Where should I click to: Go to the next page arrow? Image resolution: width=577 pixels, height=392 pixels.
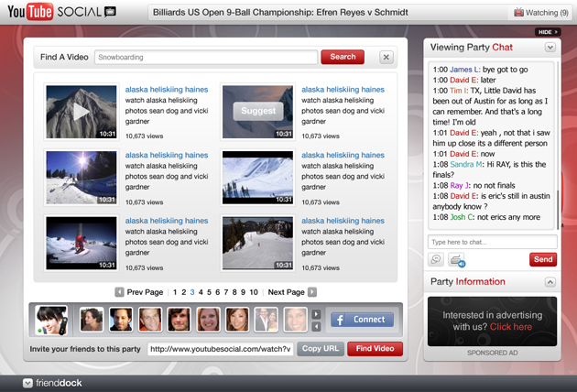(x=312, y=292)
